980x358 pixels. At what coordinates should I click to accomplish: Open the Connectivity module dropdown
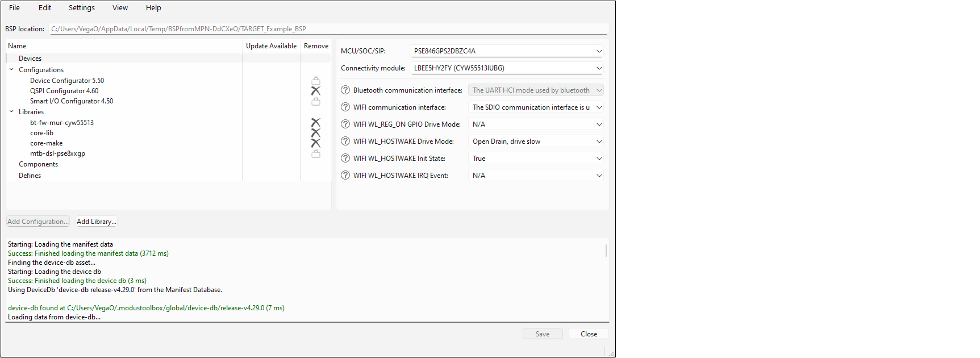(599, 68)
